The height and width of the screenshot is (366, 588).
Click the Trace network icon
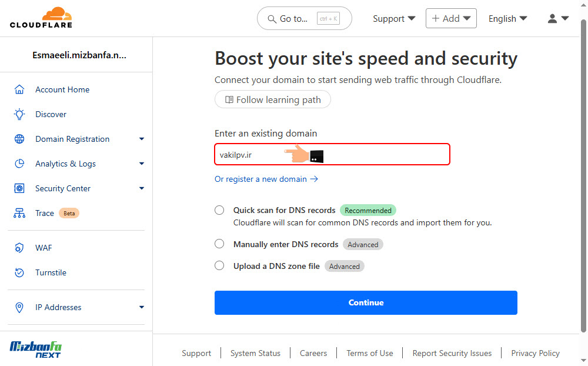pyautogui.click(x=19, y=213)
